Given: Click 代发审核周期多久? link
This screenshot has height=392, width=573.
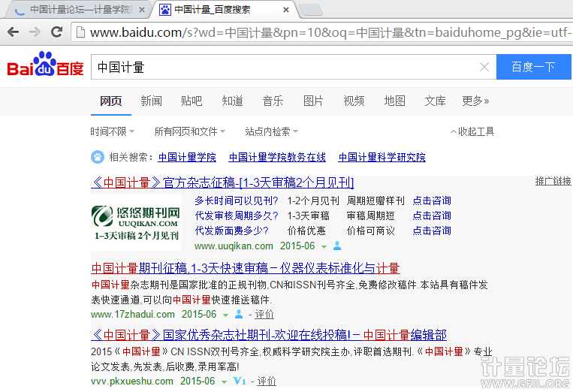Looking at the screenshot, I should tap(237, 216).
